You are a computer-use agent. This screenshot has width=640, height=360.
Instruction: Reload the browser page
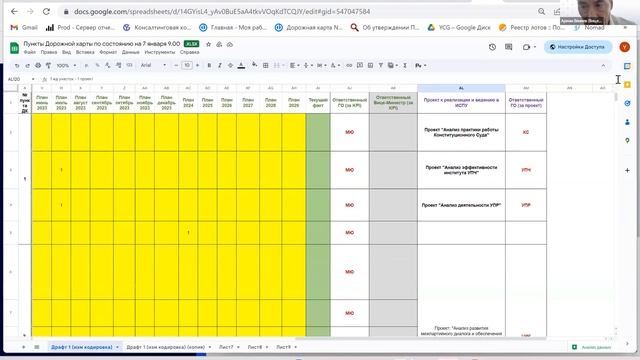click(x=46, y=11)
